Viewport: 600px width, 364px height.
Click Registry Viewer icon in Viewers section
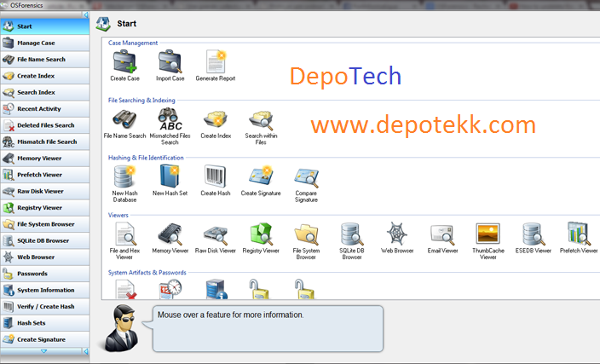(261, 234)
